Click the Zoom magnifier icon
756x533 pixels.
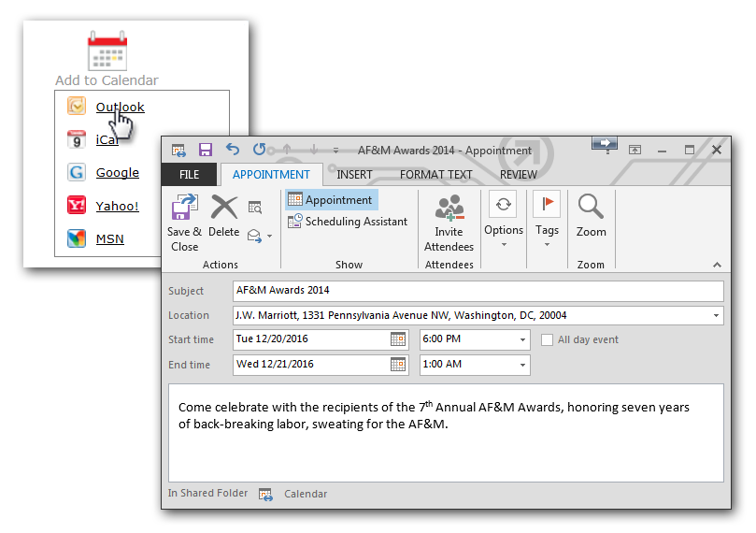591,207
